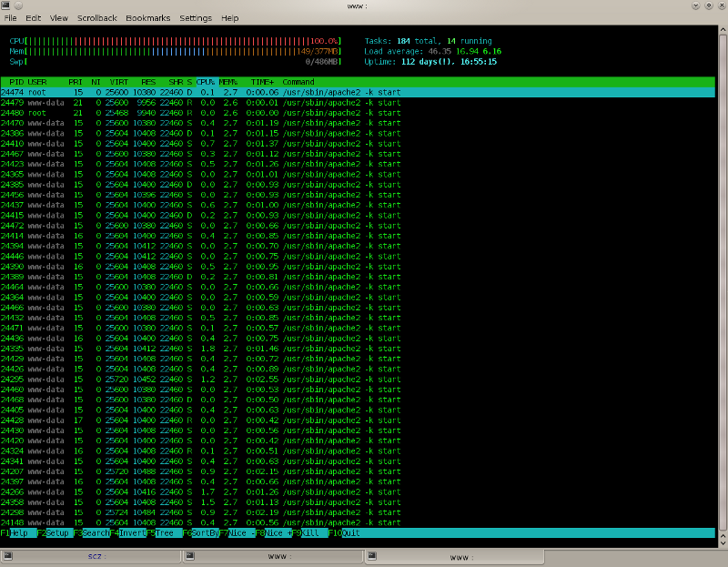728x567 pixels.
Task: Select process row with PID 24358
Action: [x=358, y=502]
